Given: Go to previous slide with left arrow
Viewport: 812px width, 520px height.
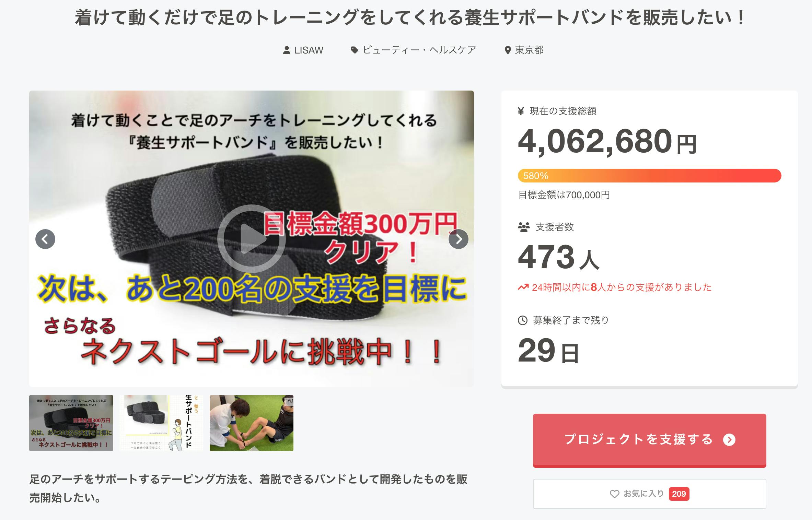Looking at the screenshot, I should pos(45,239).
